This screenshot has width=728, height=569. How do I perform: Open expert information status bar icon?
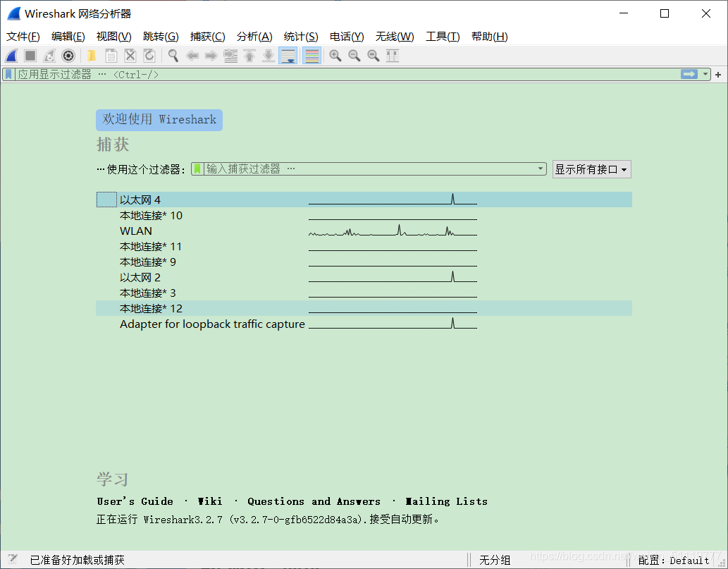click(x=13, y=559)
